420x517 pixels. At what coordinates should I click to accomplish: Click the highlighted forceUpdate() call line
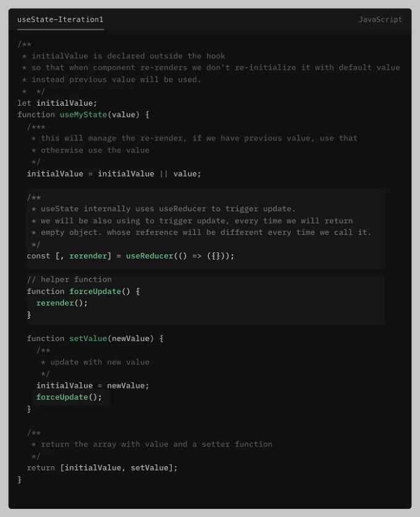coord(69,397)
